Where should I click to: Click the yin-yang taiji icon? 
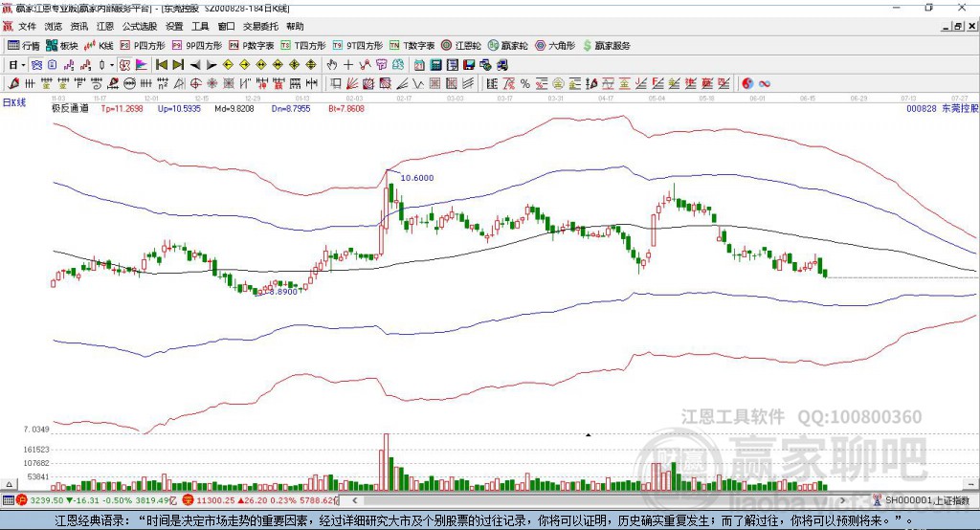(747, 83)
